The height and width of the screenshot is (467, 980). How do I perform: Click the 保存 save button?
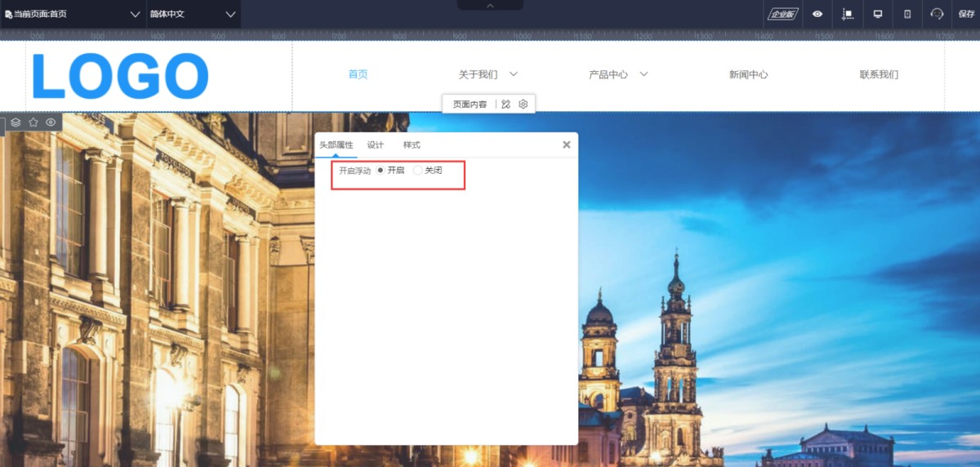967,14
